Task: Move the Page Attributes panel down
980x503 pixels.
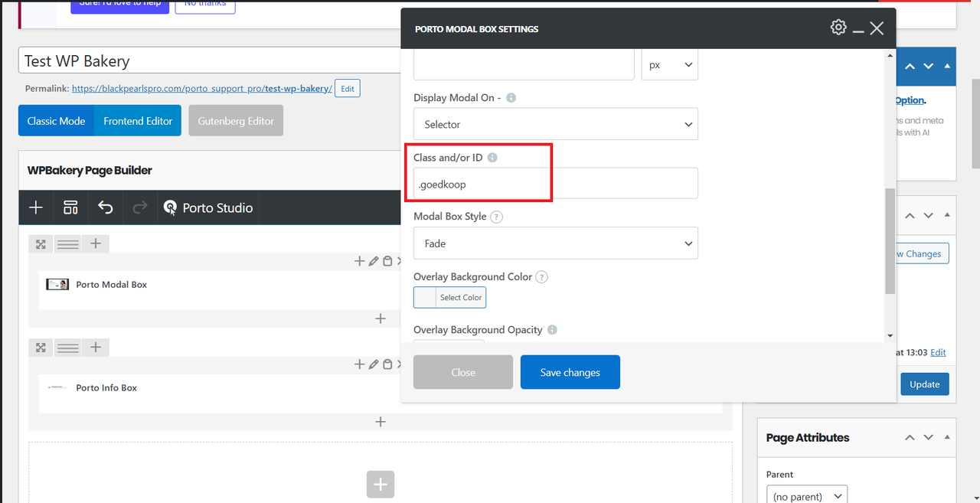Action: [929, 438]
